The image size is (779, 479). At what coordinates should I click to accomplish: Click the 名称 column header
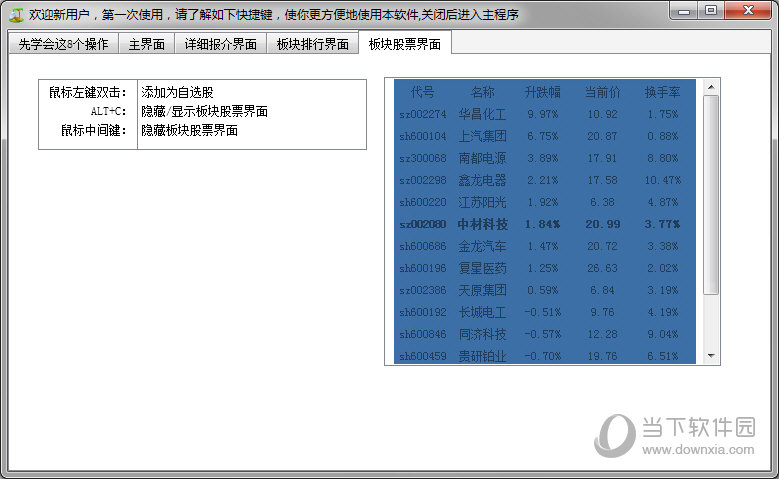tap(482, 92)
